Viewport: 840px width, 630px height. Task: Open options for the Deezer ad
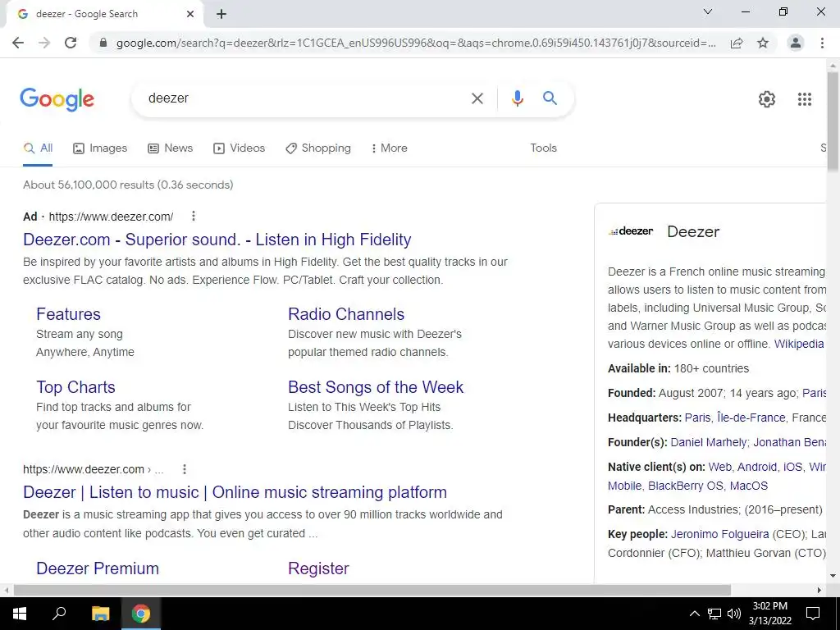(x=194, y=216)
